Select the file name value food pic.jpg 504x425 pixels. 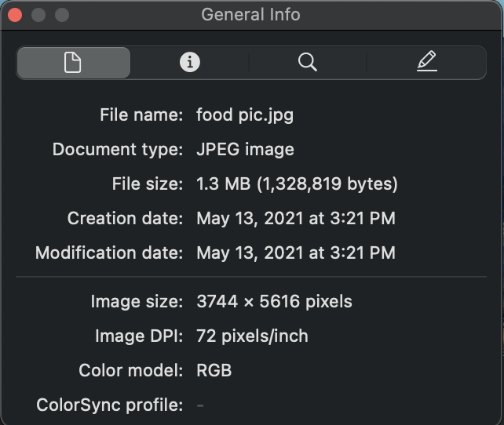coord(245,115)
